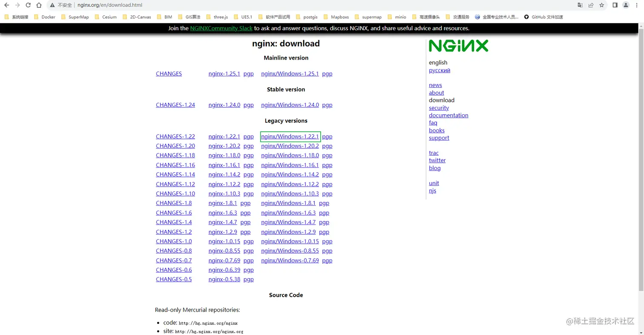Open pgp signature for nginx/Windows-1.22.1
This screenshot has height=335, width=644.
point(327,137)
